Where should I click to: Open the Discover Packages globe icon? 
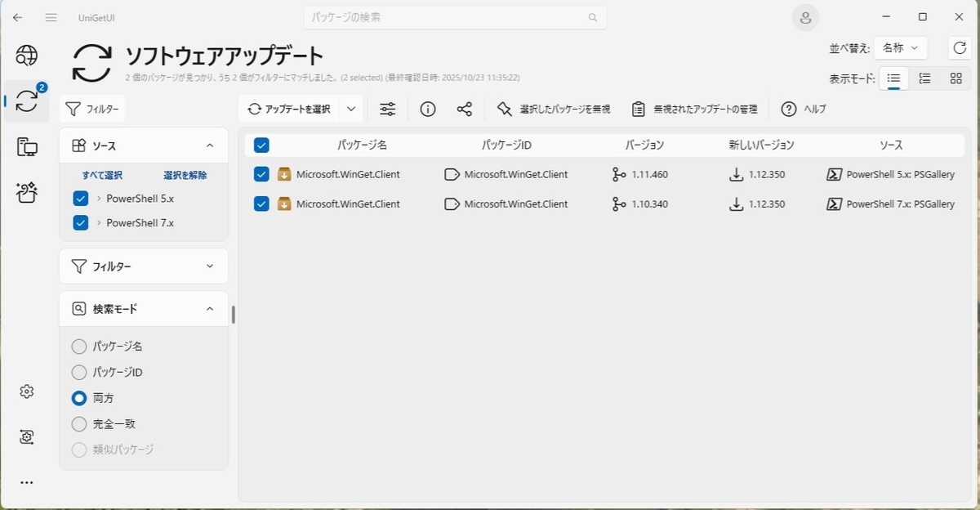pos(27,55)
